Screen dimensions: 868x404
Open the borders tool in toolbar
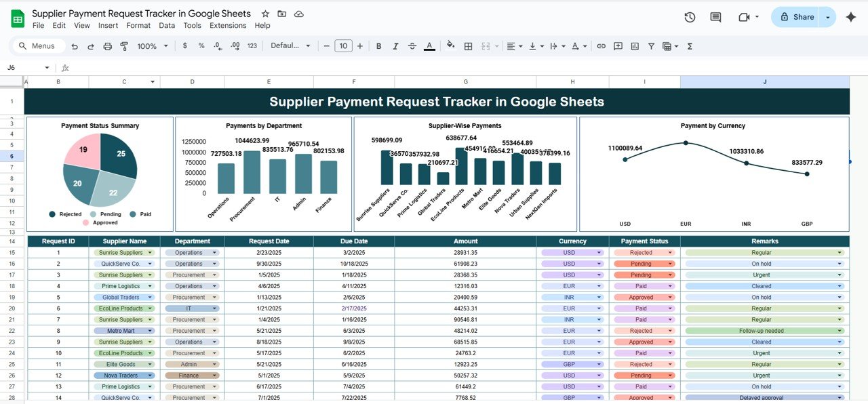[x=468, y=46]
